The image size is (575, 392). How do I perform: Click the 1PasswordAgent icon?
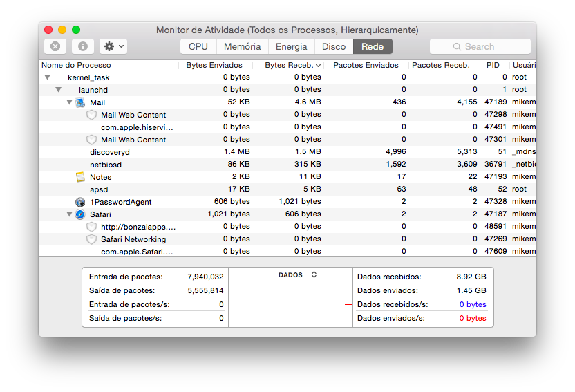point(80,202)
